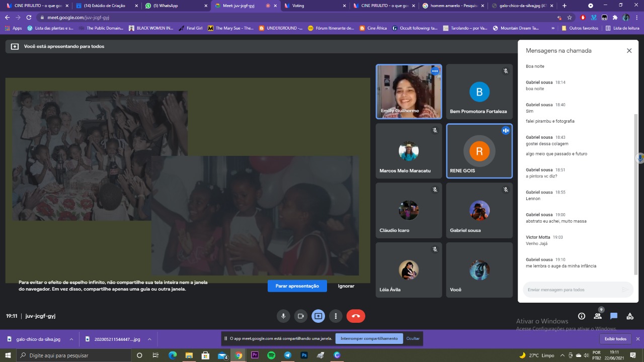Close the Mensagens na chamada panel

629,51
